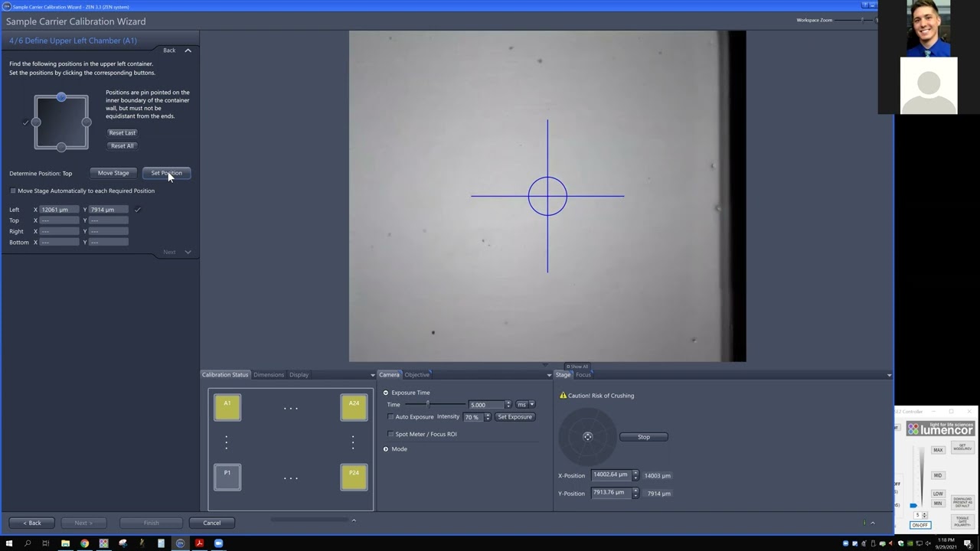Enable Move Stage Automatically to each Required Position
Viewport: 980px width, 551px height.
tap(13, 191)
